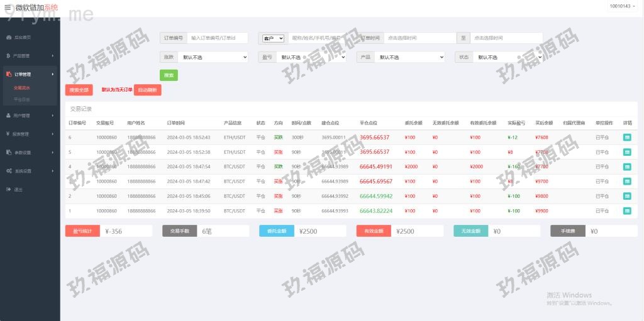Open details icon for order 6
The image size is (644, 321).
point(627,137)
